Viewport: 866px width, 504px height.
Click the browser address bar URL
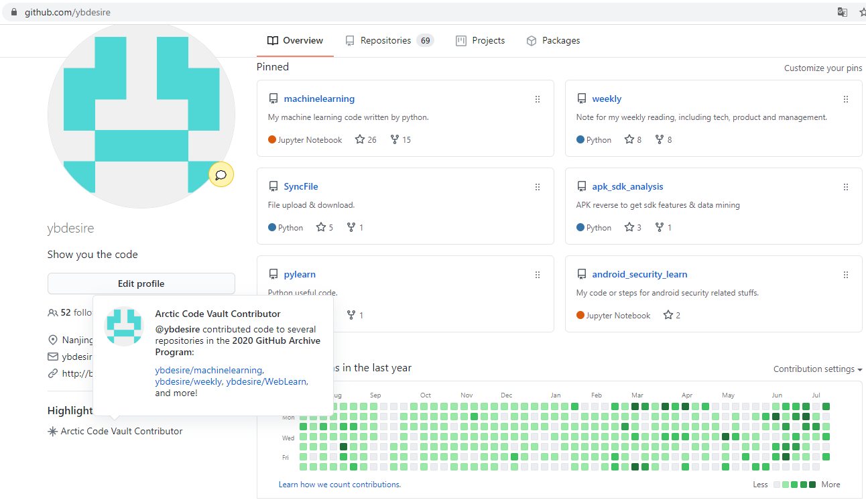click(68, 12)
